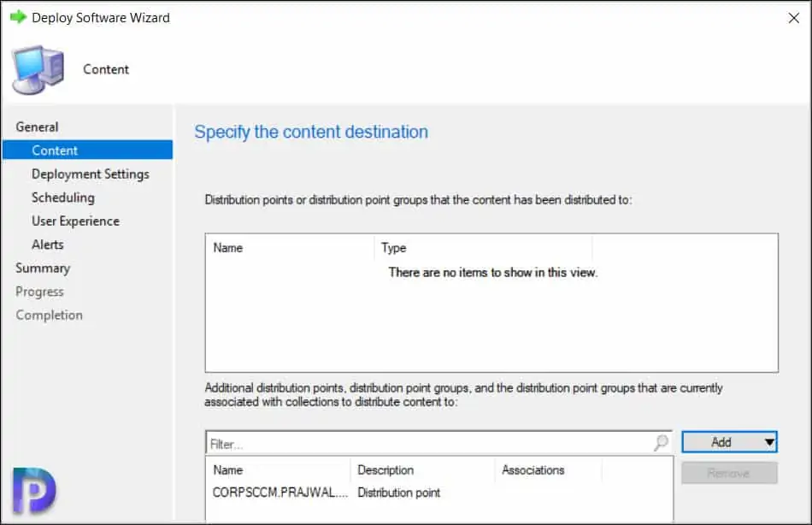Click the computer icon beside Content heading
Viewport: 812px width, 525px height.
click(38, 70)
